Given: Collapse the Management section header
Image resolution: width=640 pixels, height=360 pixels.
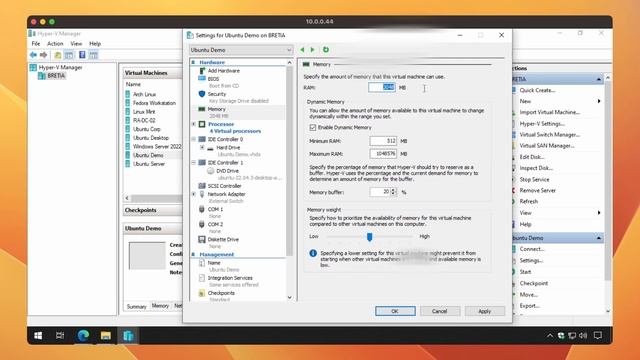Looking at the screenshot, I should click(194, 254).
